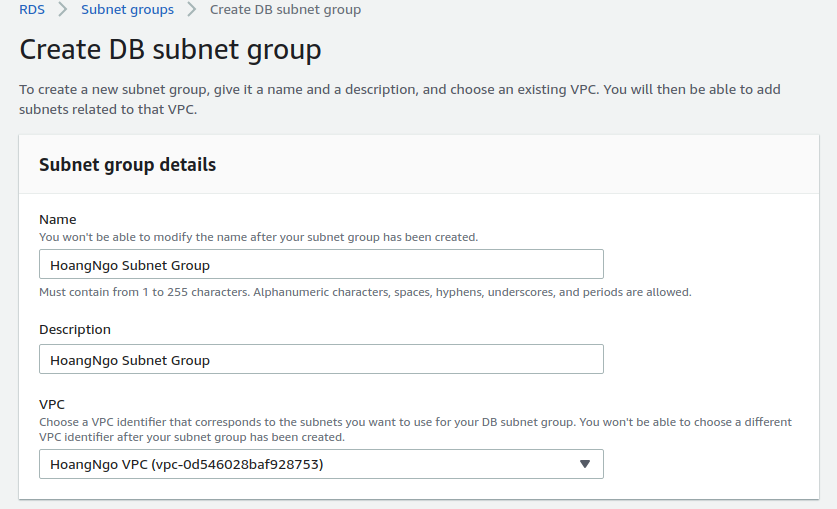Click the Name field label
837x509 pixels.
(57, 219)
